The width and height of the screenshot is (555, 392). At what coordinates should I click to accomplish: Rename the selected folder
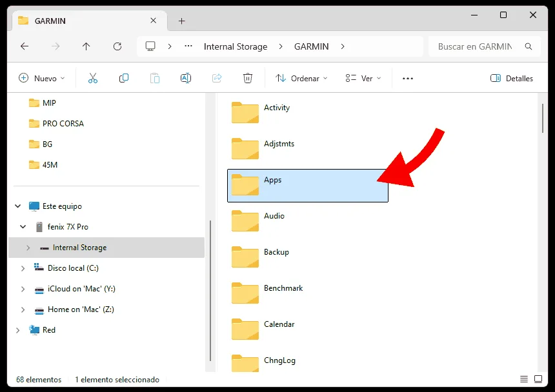point(186,78)
